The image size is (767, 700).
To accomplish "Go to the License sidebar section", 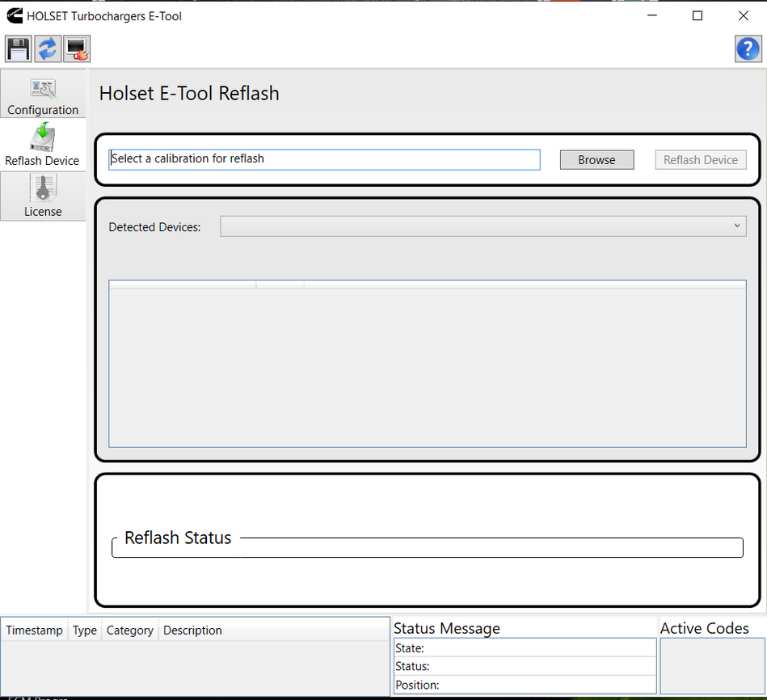I will pos(43,196).
